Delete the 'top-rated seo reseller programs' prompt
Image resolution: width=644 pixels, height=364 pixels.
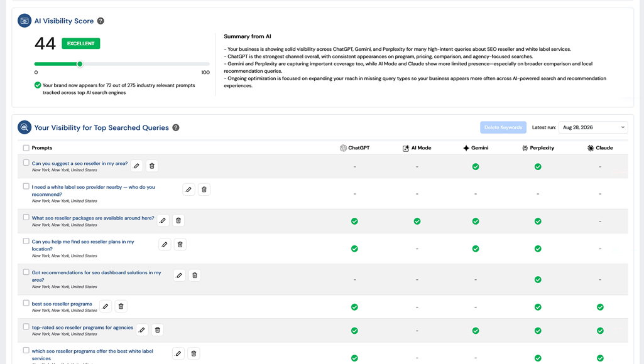157,330
